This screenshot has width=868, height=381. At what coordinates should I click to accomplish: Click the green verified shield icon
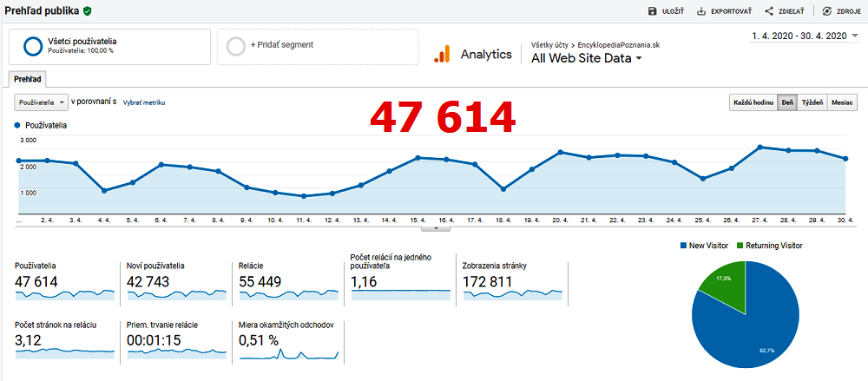(88, 11)
